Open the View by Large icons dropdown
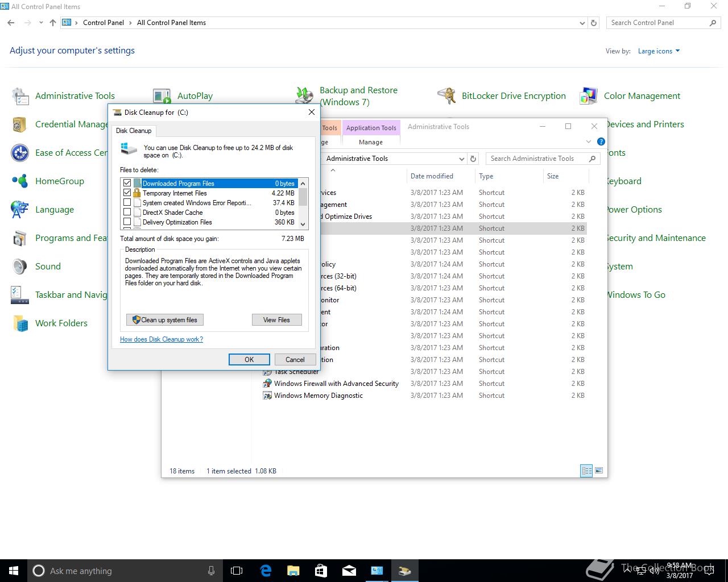 (659, 51)
